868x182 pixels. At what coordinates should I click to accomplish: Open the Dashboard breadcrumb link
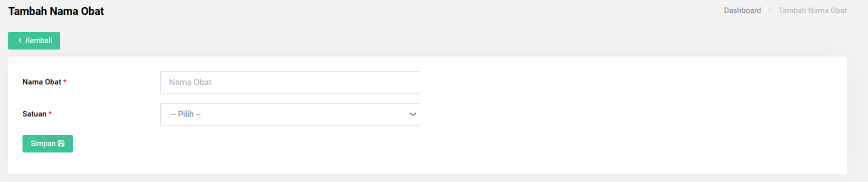[x=742, y=10]
